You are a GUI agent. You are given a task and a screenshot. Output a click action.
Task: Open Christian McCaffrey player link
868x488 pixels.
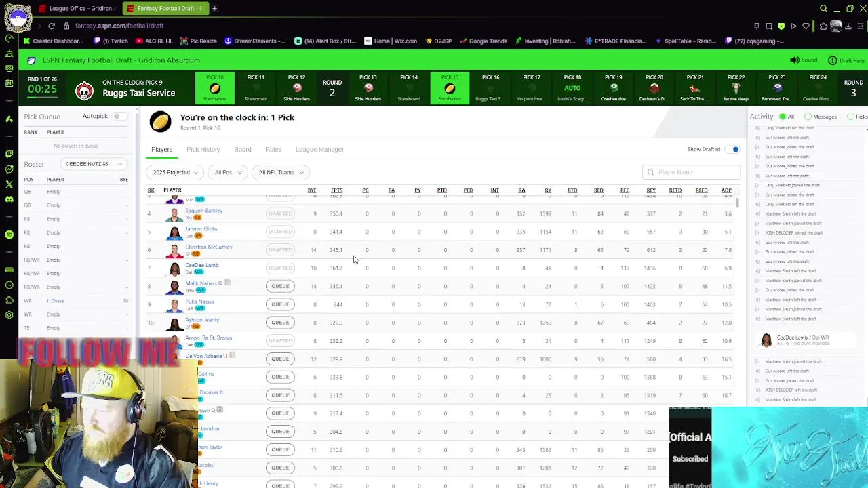pos(209,247)
